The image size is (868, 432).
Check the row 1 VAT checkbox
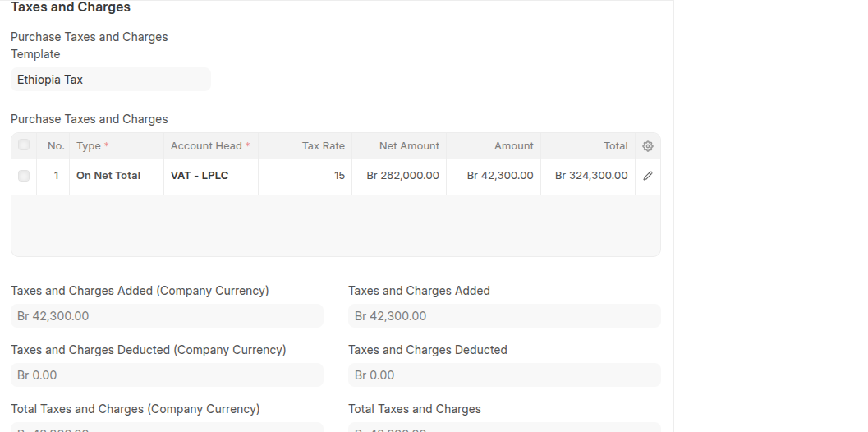(x=24, y=176)
